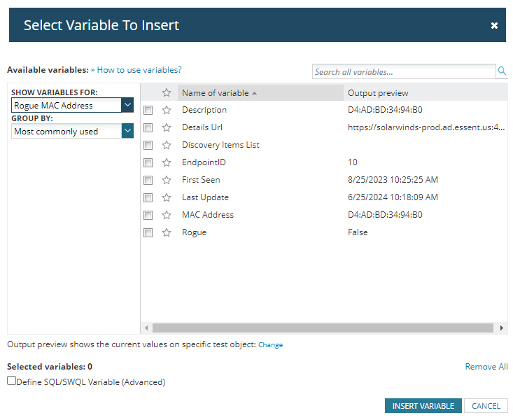Tick the Details Url checkbox
The height and width of the screenshot is (420, 513).
coord(148,127)
